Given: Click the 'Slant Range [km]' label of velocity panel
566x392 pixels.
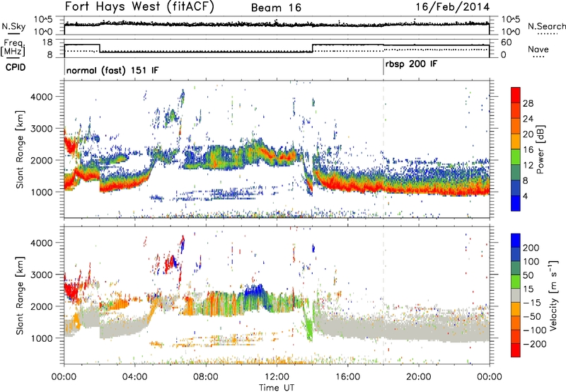Looking at the screenshot, I should [20, 295].
